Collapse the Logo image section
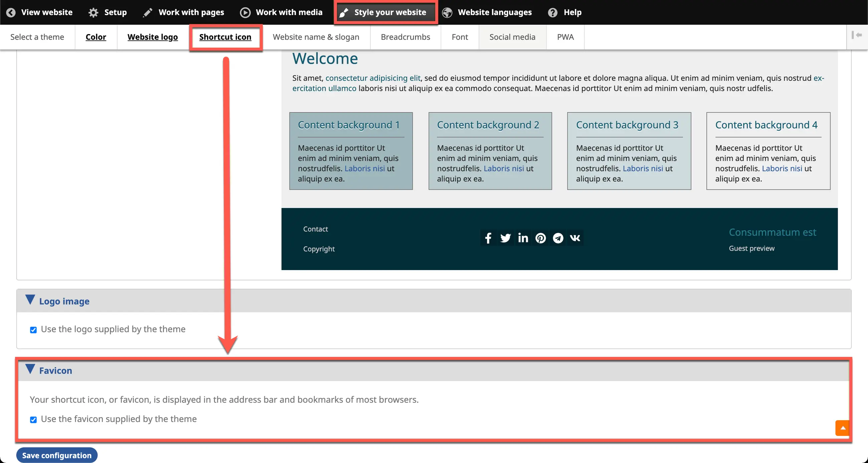Image resolution: width=868 pixels, height=463 pixels. pyautogui.click(x=64, y=301)
